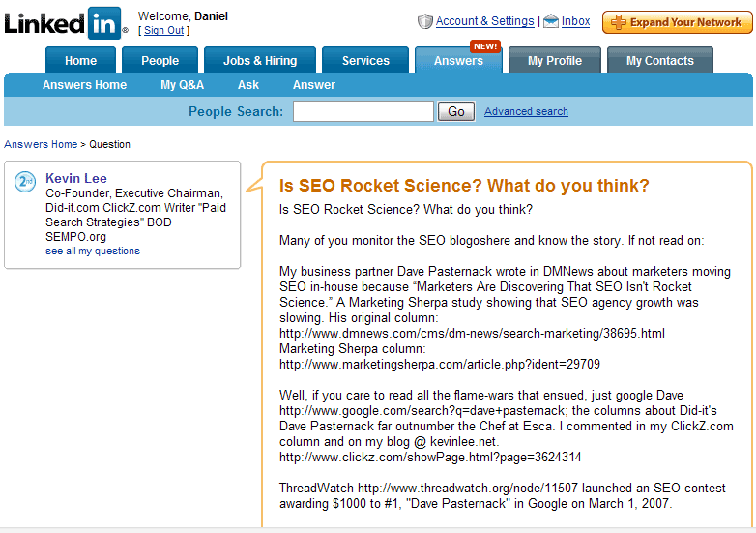The image size is (756, 533).
Task: Click the marketingsherpa.com article URL text
Action: pyautogui.click(x=440, y=364)
